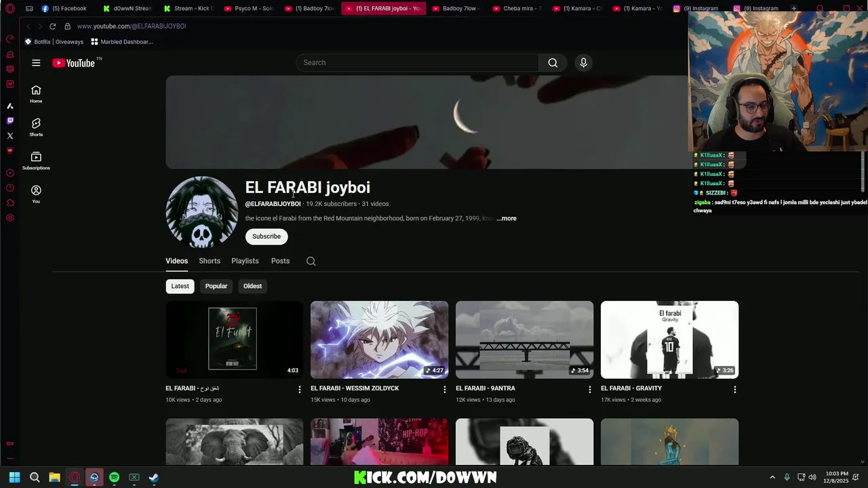The height and width of the screenshot is (488, 868).
Task: Click the YouTube search input field
Action: pyautogui.click(x=417, y=62)
